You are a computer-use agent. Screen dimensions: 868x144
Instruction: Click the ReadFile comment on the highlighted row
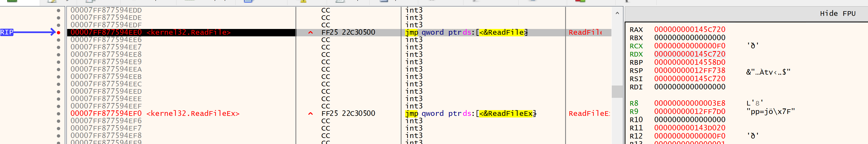(585, 33)
